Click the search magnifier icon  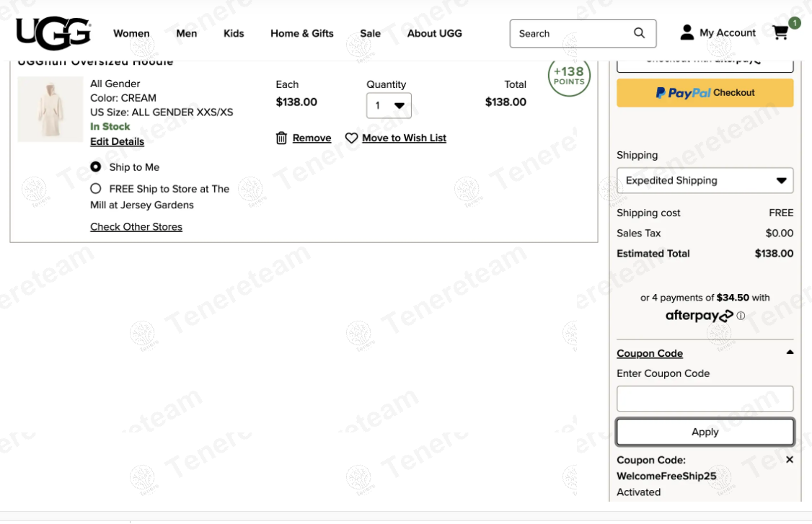coord(639,33)
